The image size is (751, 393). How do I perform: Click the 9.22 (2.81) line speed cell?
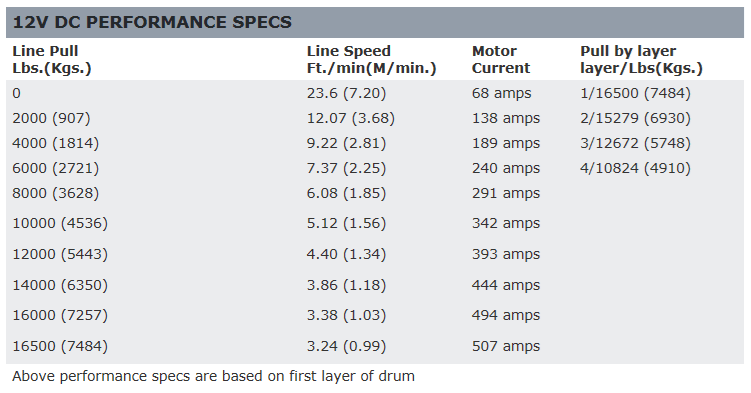coord(346,143)
